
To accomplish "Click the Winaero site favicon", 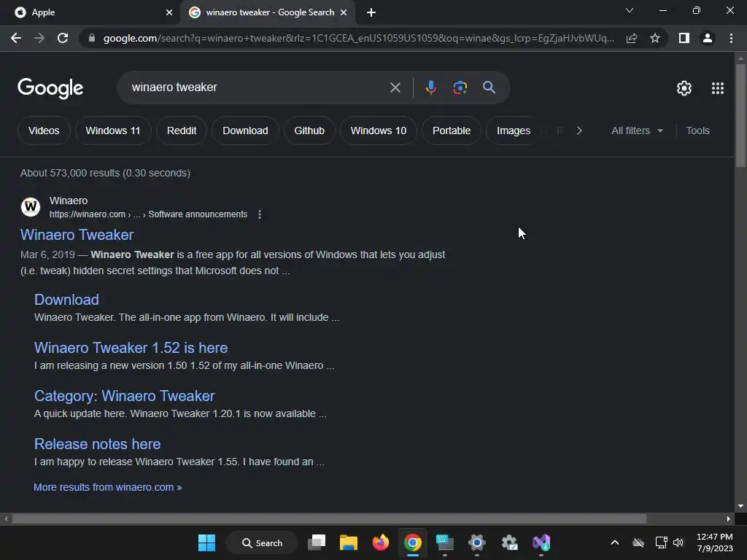I will pos(31,207).
